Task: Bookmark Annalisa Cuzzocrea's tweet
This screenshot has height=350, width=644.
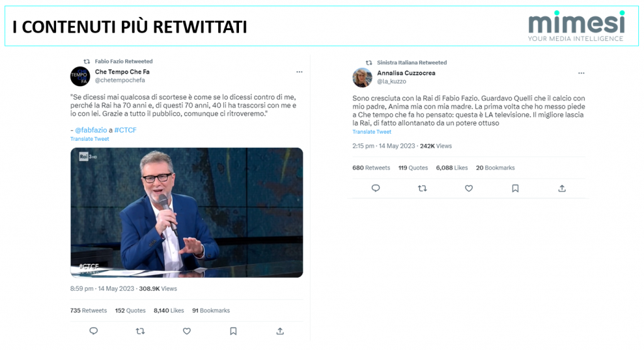Action: pos(515,188)
